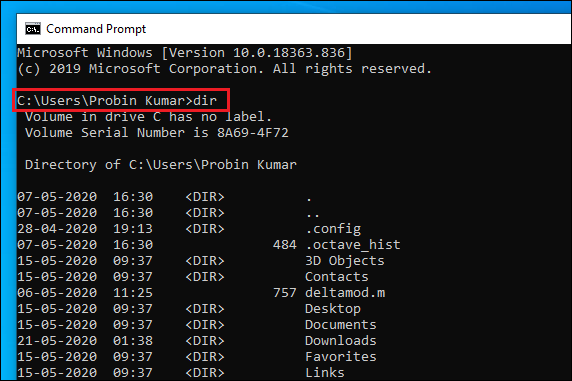Click the file size 484 value
Screen dimensions: 572x381
[x=285, y=245]
